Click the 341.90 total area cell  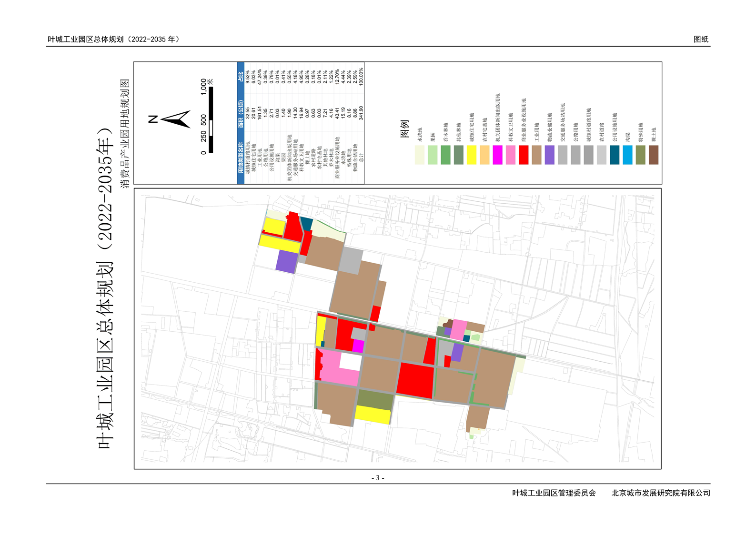[x=361, y=113]
